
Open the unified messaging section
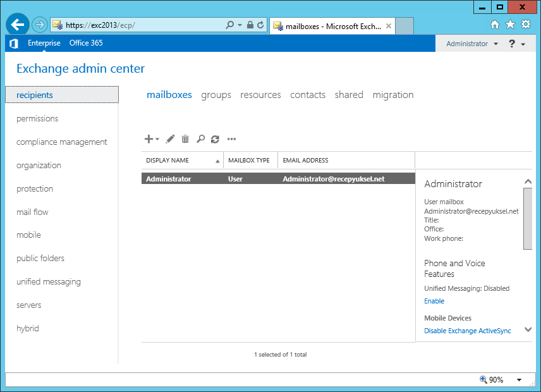pyautogui.click(x=49, y=282)
